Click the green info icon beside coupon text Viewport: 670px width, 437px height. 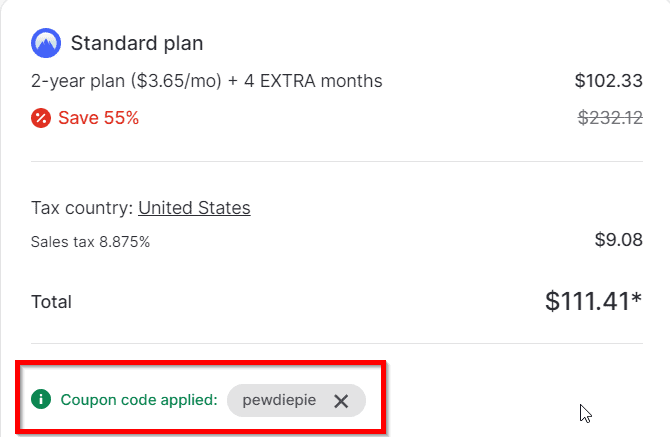click(x=41, y=400)
